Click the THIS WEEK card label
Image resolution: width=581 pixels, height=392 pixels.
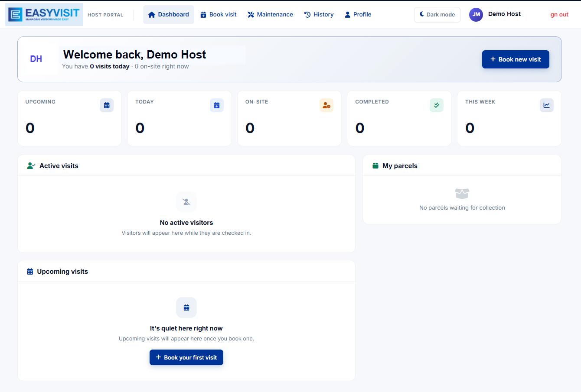click(x=480, y=102)
